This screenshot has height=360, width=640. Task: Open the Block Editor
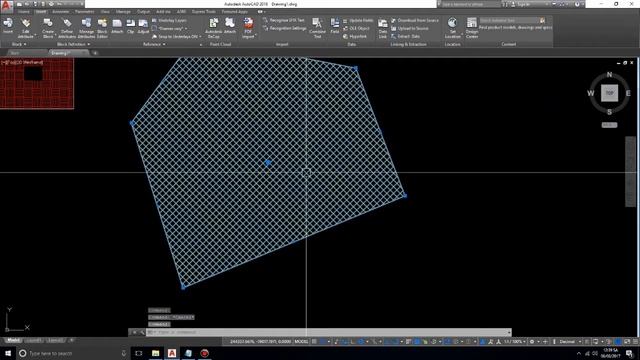tap(102, 28)
